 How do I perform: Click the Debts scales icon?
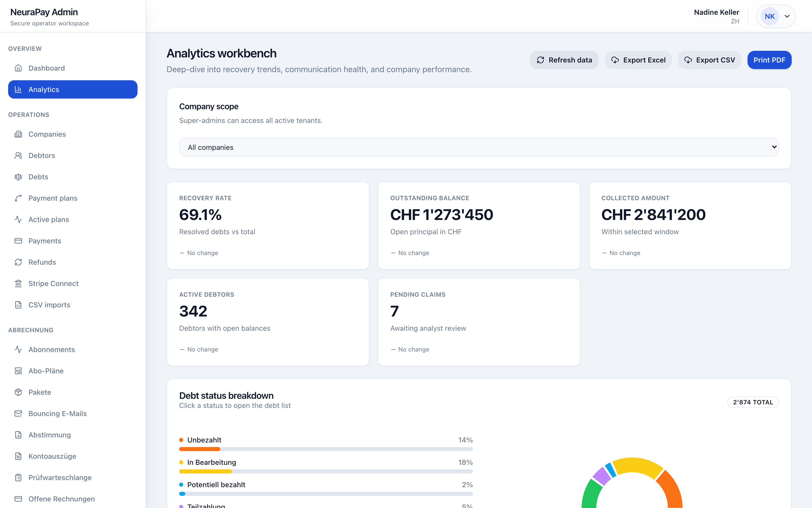click(x=18, y=177)
